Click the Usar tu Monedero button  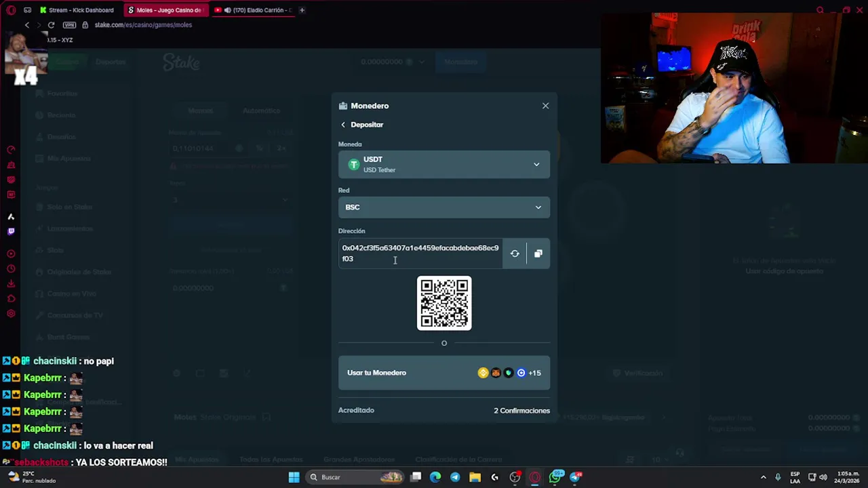[x=444, y=373]
